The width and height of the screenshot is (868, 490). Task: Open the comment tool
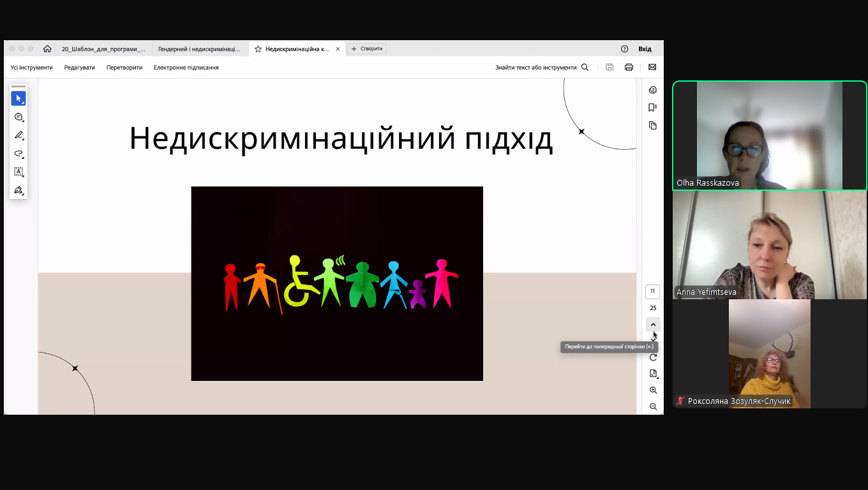click(x=19, y=117)
